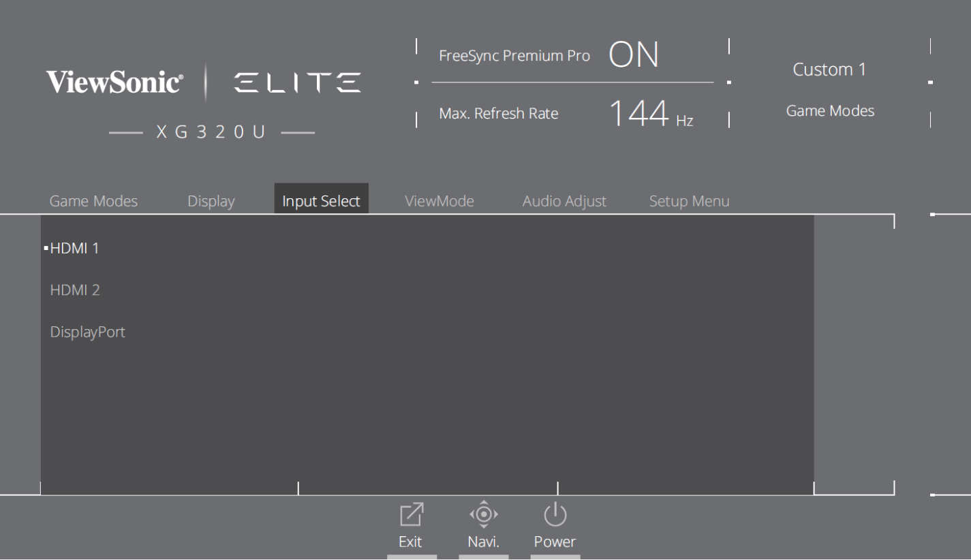
Task: Click the ELITE brand logo
Action: 298,83
